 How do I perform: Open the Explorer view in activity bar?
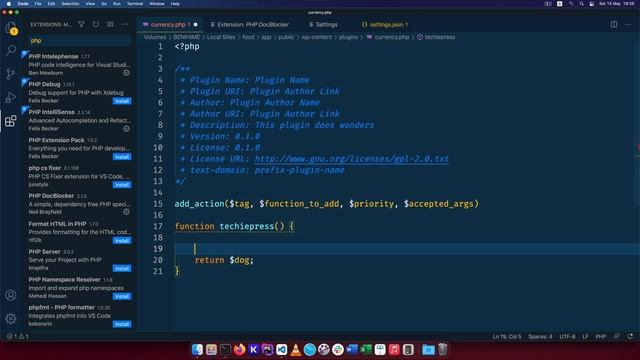pyautogui.click(x=11, y=28)
